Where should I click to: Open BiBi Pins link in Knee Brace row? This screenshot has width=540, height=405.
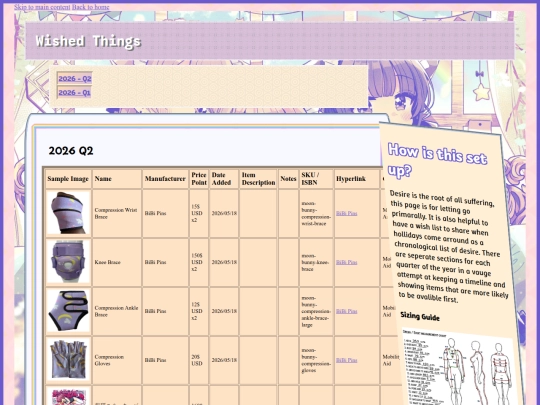tap(346, 262)
